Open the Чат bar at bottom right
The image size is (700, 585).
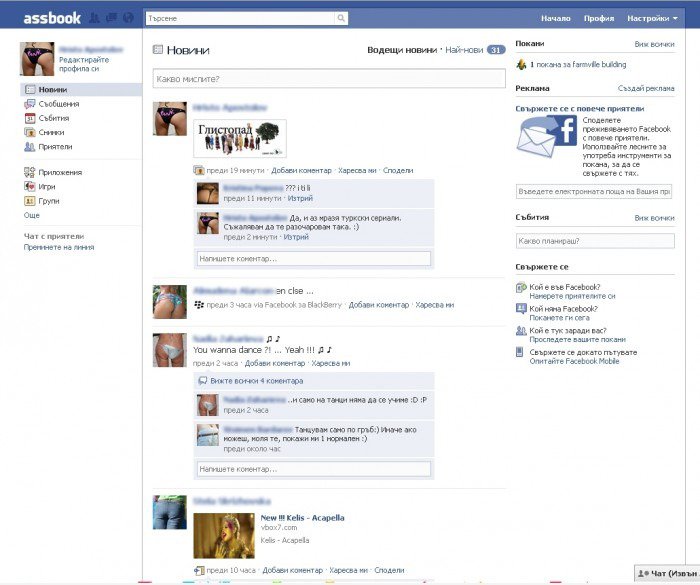point(667,573)
